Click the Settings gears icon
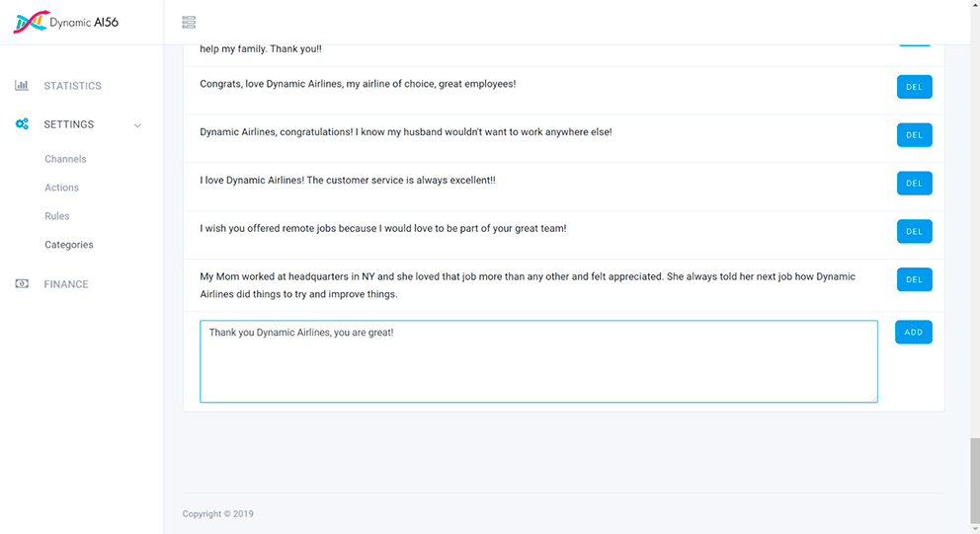The height and width of the screenshot is (534, 980). click(22, 124)
